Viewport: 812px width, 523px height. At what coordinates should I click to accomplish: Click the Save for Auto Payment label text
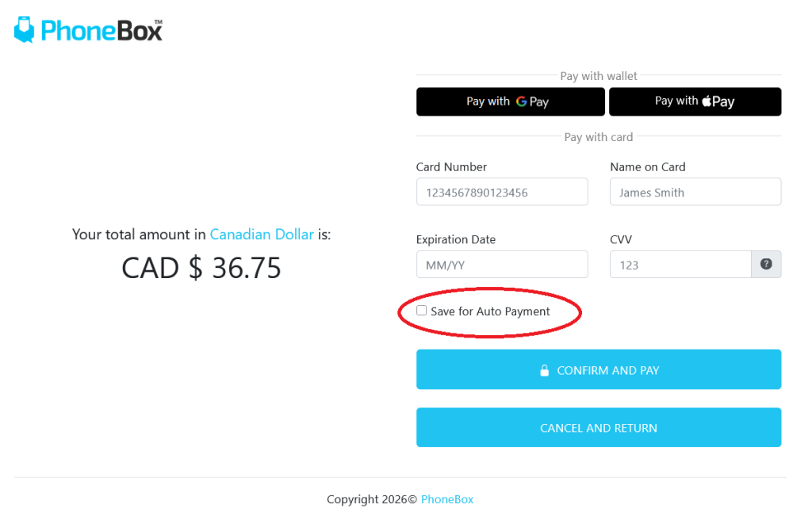(x=490, y=311)
